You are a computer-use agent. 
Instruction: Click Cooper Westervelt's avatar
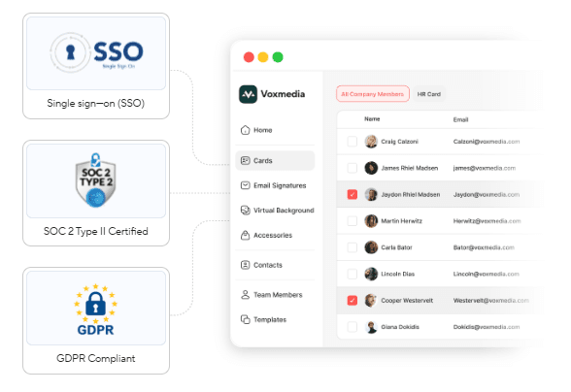pyautogui.click(x=371, y=300)
